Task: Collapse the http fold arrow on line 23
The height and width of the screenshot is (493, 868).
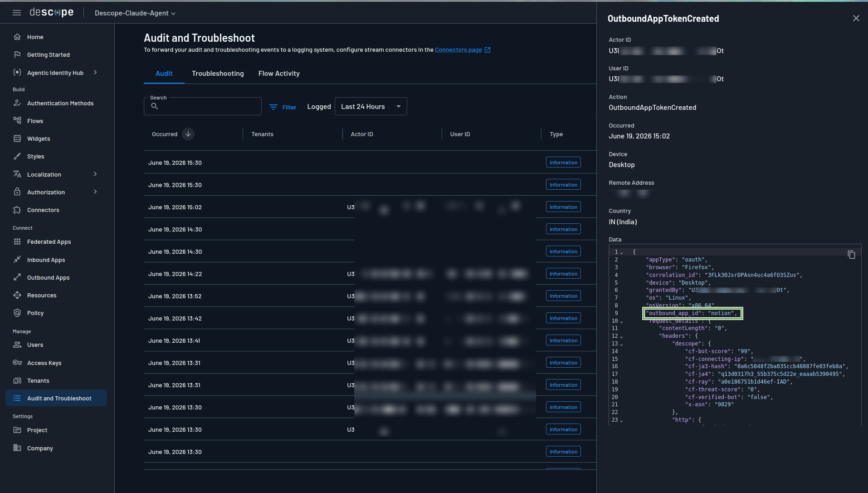Action: tap(622, 420)
